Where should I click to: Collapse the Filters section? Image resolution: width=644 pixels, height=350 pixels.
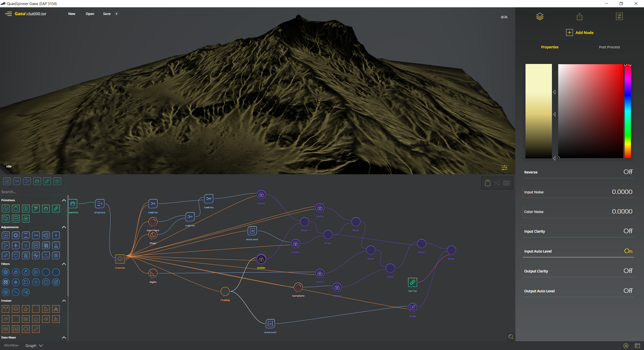64,264
